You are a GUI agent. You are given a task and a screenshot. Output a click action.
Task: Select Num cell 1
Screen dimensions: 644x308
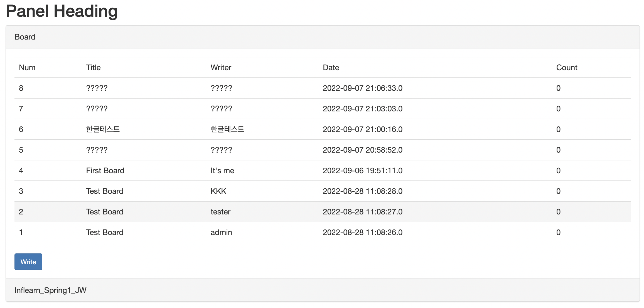(x=21, y=232)
